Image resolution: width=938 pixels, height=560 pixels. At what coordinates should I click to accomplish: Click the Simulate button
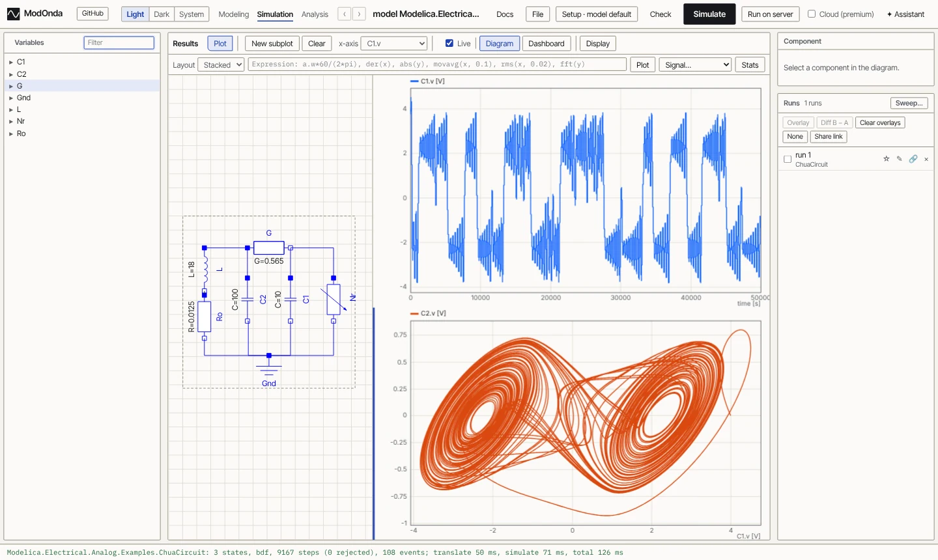pos(709,14)
